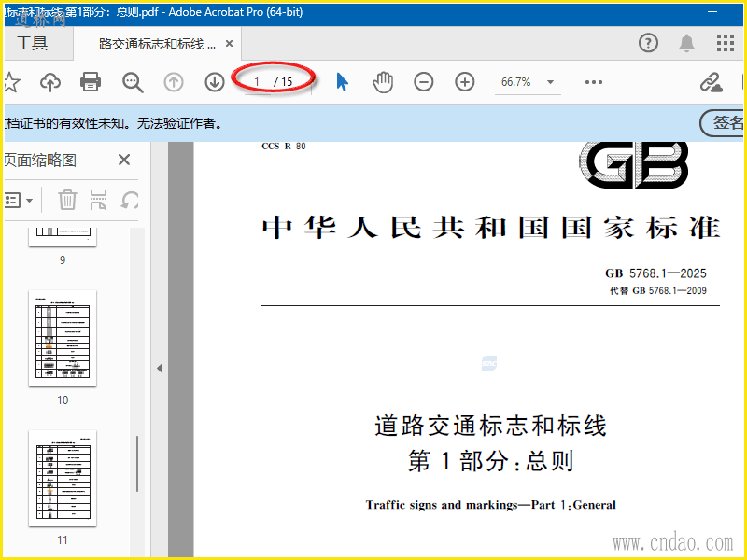Collapse the navigation pane arrow
The height and width of the screenshot is (560, 747).
[x=160, y=368]
